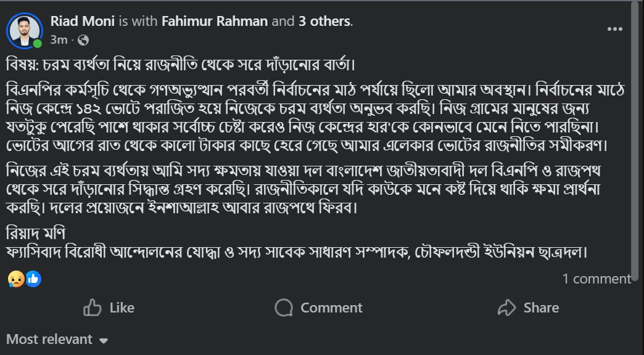Hit the Share arrow icon
644x355 pixels.
[506, 308]
